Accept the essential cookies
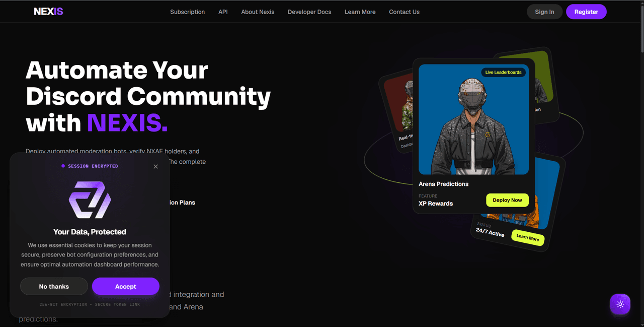The height and width of the screenshot is (327, 644). [125, 286]
